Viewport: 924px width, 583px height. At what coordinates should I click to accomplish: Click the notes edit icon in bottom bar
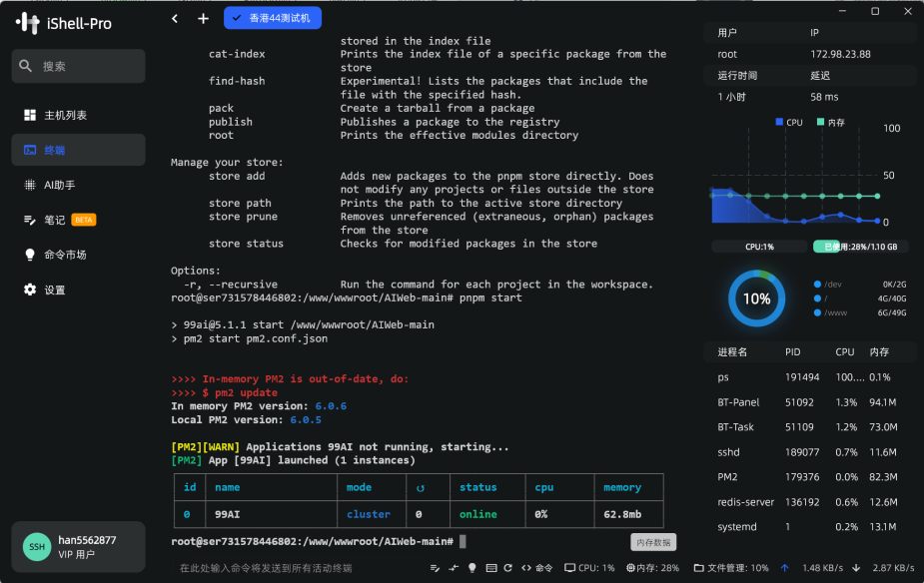click(x=435, y=568)
